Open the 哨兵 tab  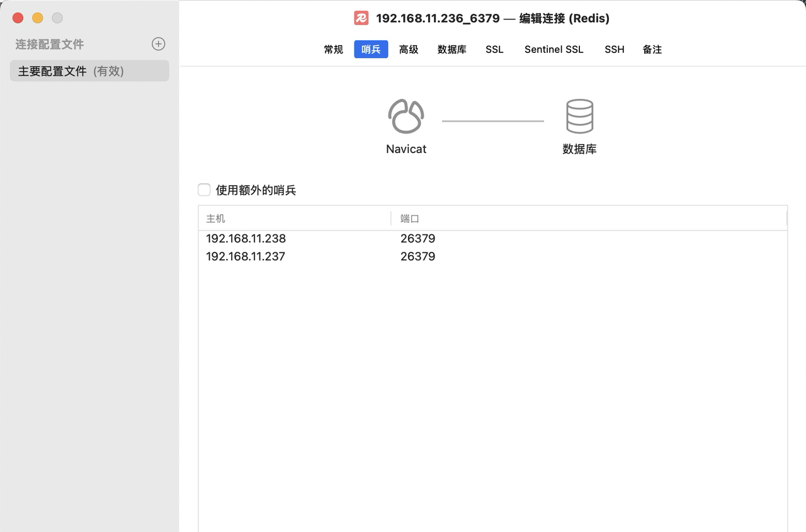pos(371,49)
